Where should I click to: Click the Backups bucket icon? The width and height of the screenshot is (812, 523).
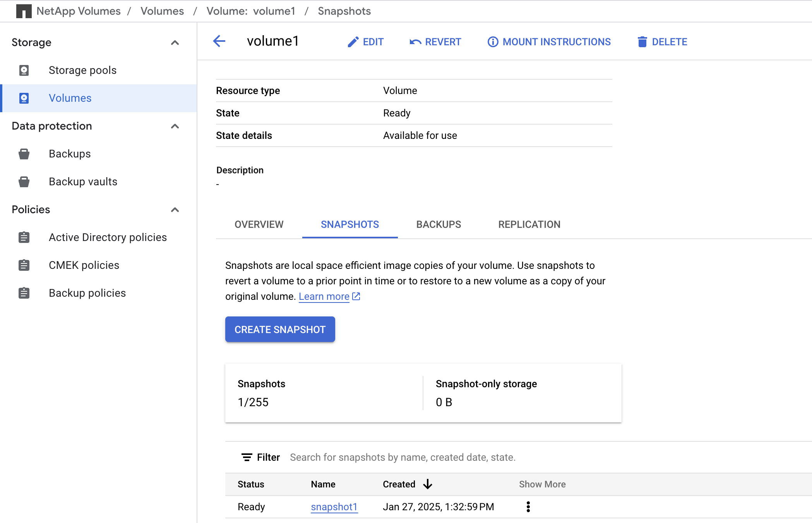click(24, 154)
